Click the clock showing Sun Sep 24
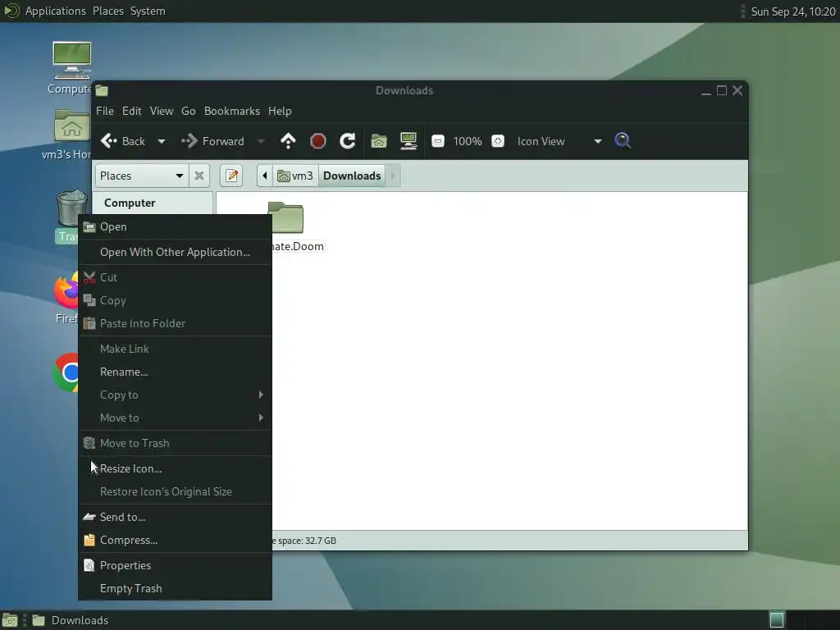Screen dimensions: 840x630 pos(793,11)
